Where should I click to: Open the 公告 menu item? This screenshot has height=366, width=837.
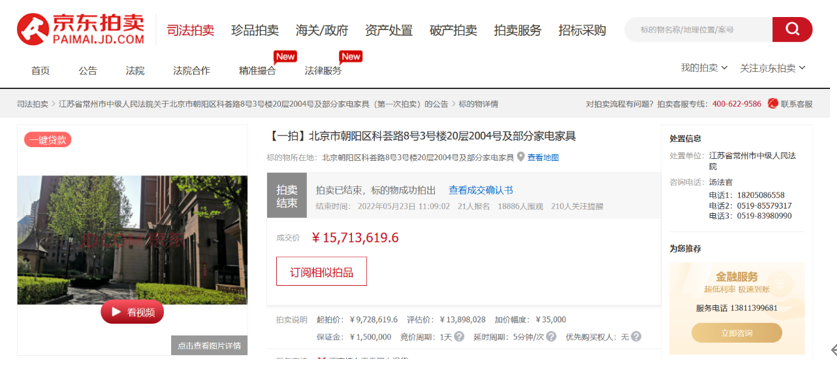(88, 70)
